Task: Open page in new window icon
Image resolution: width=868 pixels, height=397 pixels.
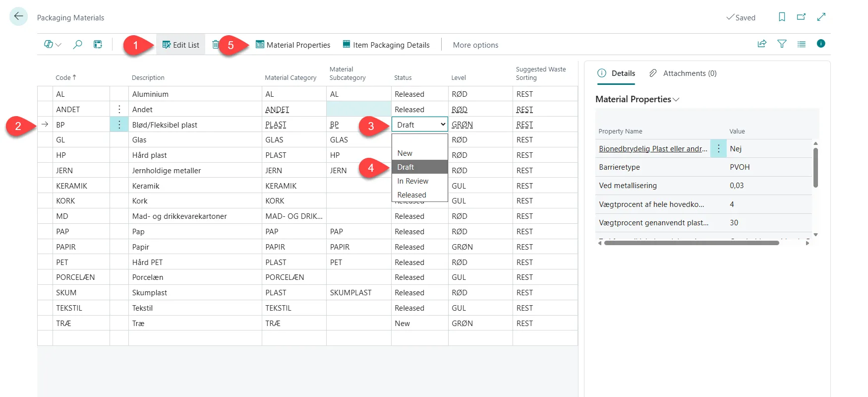Action: (801, 17)
